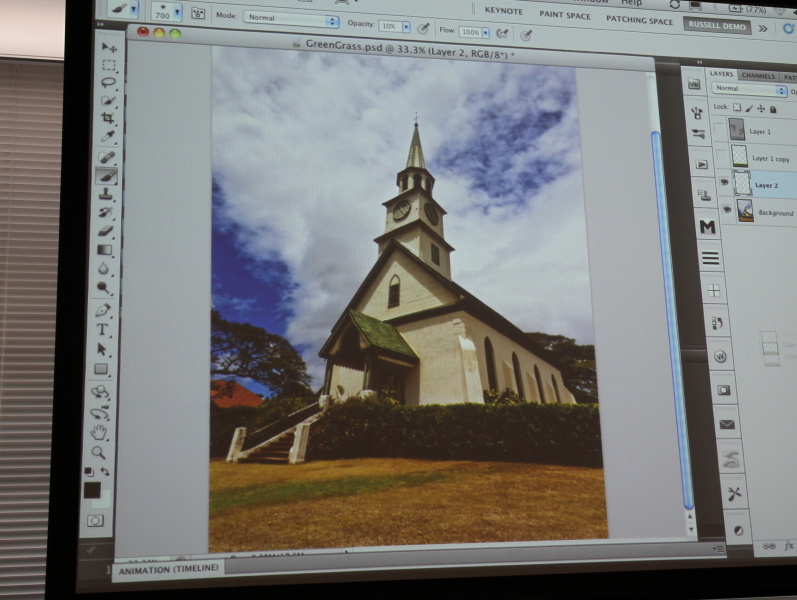Open the Flow slider dropdown

[485, 33]
